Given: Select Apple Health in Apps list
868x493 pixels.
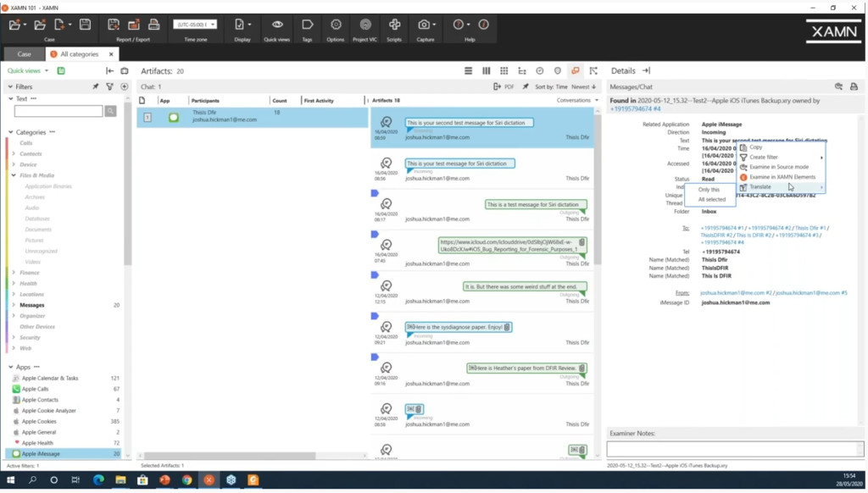Looking at the screenshot, I should (37, 443).
